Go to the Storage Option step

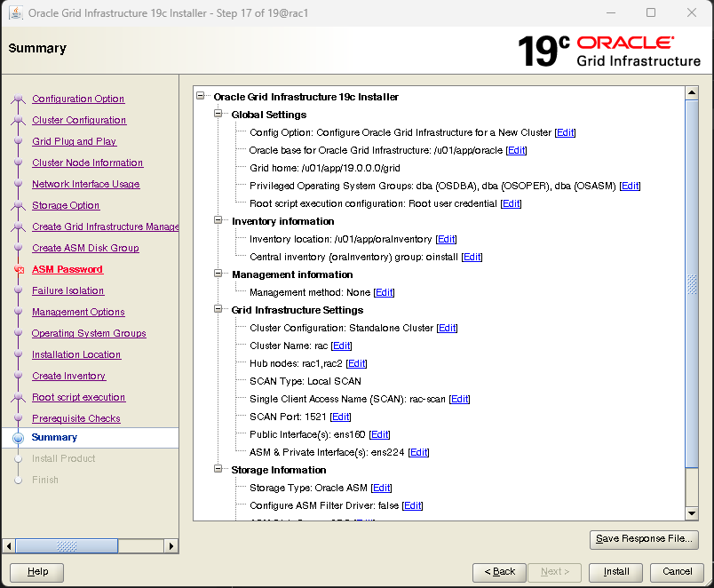[66, 206]
